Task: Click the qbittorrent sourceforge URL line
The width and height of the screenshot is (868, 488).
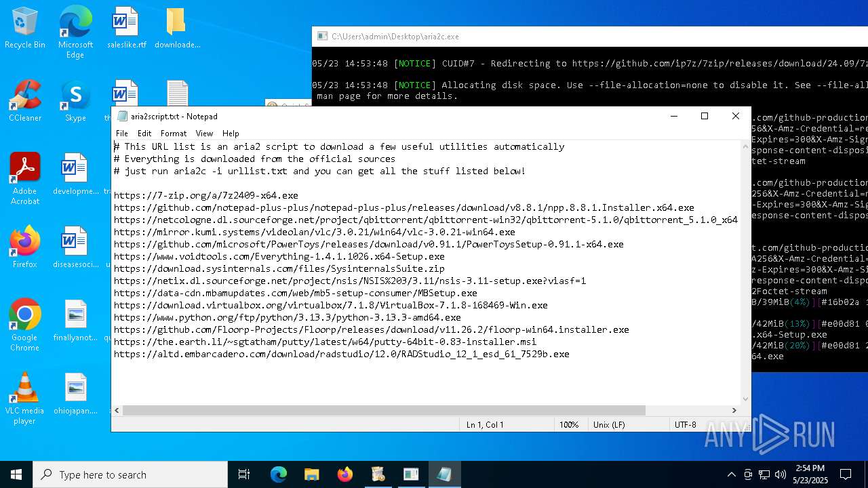Action: click(426, 220)
